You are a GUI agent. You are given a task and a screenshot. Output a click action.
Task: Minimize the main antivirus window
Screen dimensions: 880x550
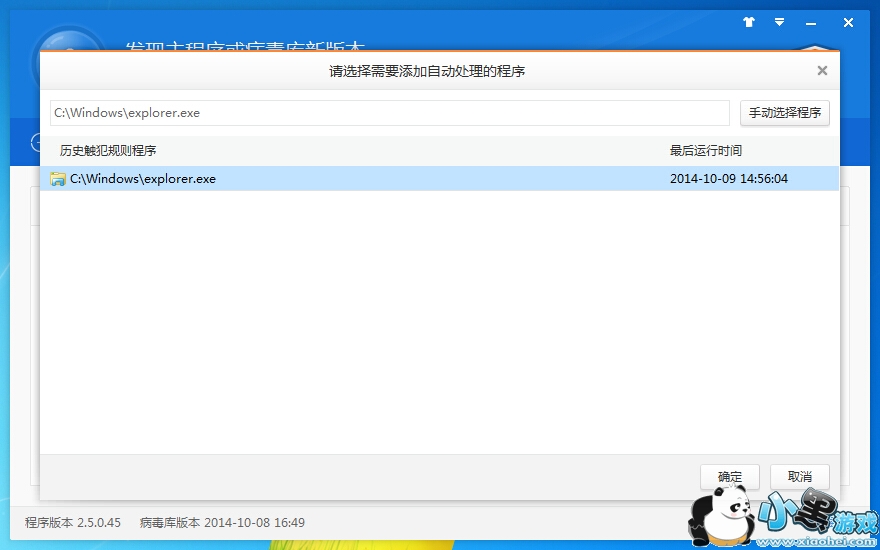(811, 23)
